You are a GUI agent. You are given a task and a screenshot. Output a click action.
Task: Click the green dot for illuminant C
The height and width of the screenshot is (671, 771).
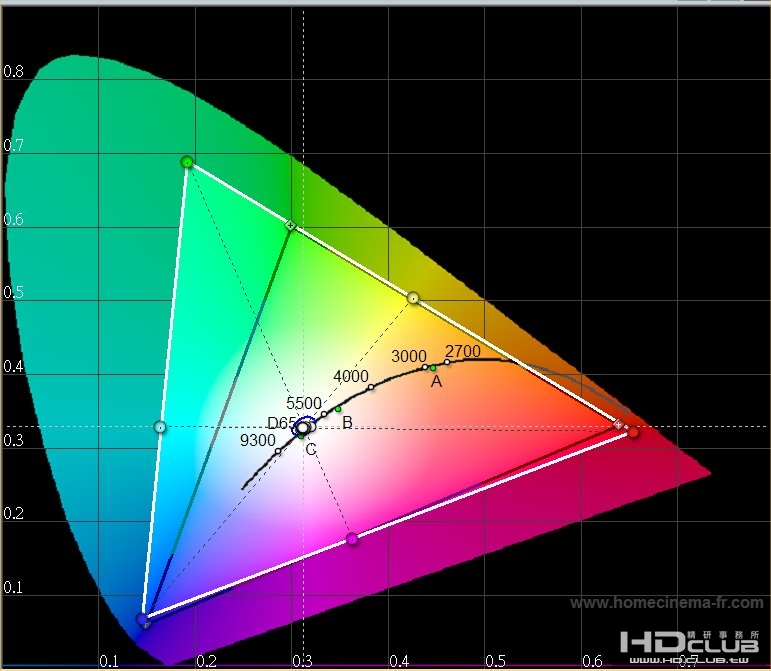(x=301, y=436)
